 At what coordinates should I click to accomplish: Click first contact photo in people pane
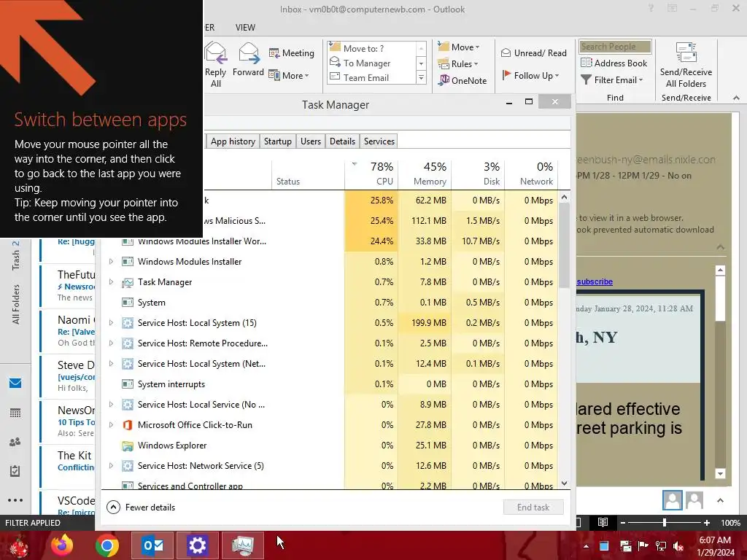(x=672, y=500)
